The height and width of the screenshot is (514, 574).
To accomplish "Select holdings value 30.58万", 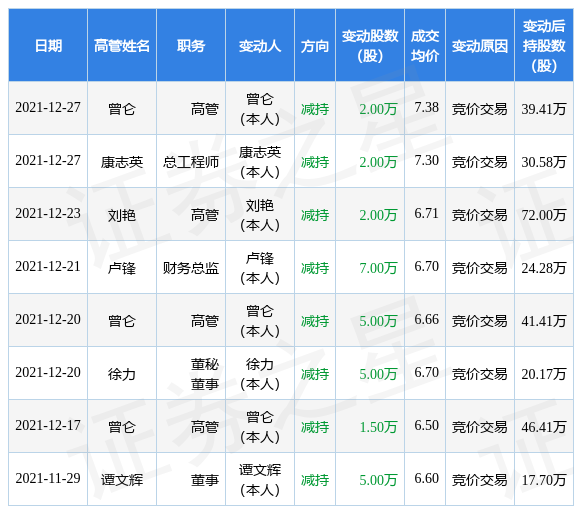I will pyautogui.click(x=544, y=162).
